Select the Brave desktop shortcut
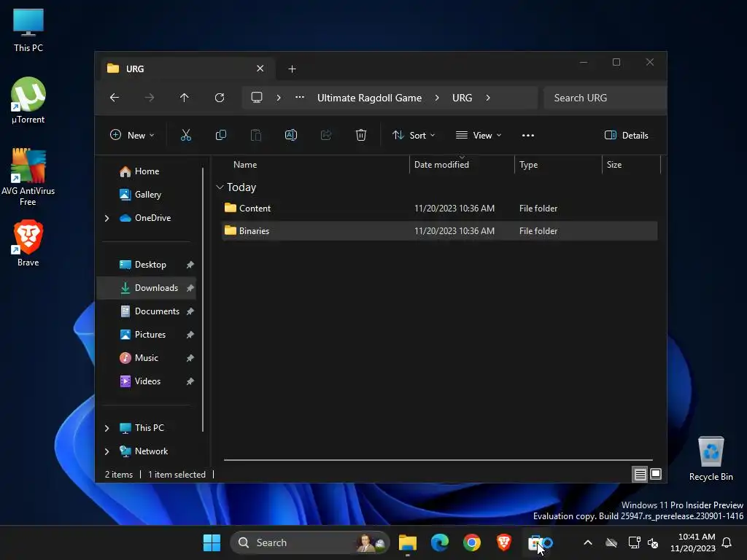 pos(28,243)
